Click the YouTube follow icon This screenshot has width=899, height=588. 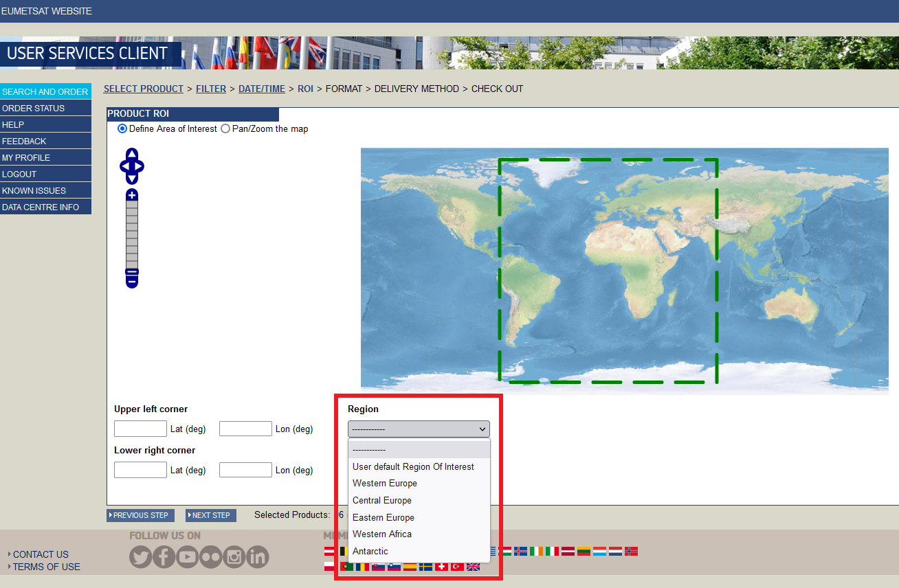187,556
